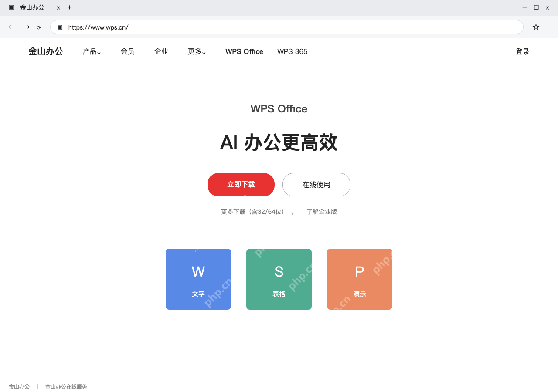Focus the address bar URL field
The width and height of the screenshot is (558, 392).
[x=287, y=27]
